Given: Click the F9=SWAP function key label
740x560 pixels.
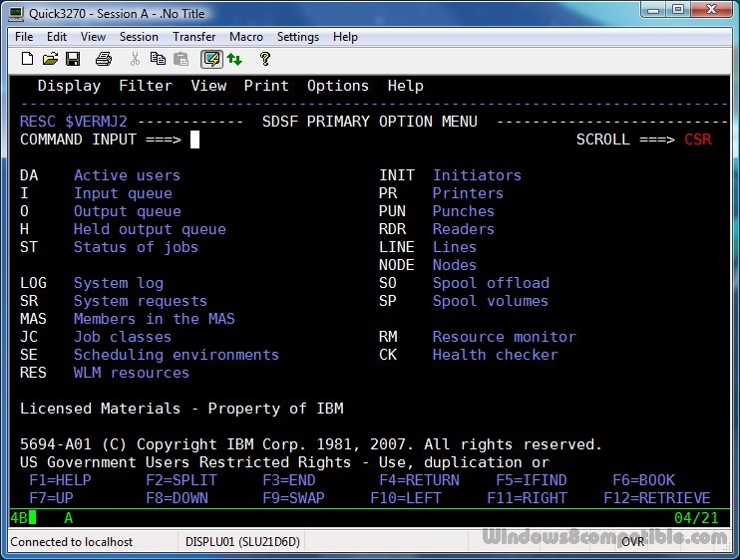Looking at the screenshot, I should 293,498.
